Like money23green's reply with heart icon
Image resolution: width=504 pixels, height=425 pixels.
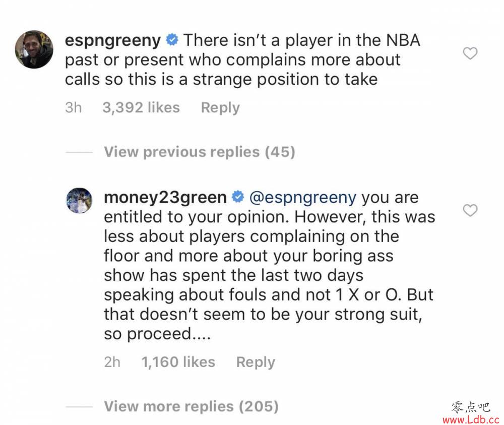point(470,210)
